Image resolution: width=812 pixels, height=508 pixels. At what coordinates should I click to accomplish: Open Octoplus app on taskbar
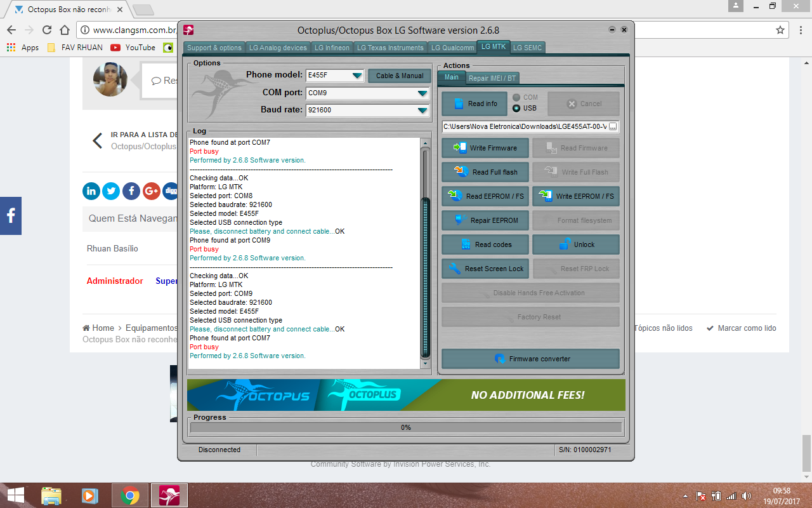169,495
